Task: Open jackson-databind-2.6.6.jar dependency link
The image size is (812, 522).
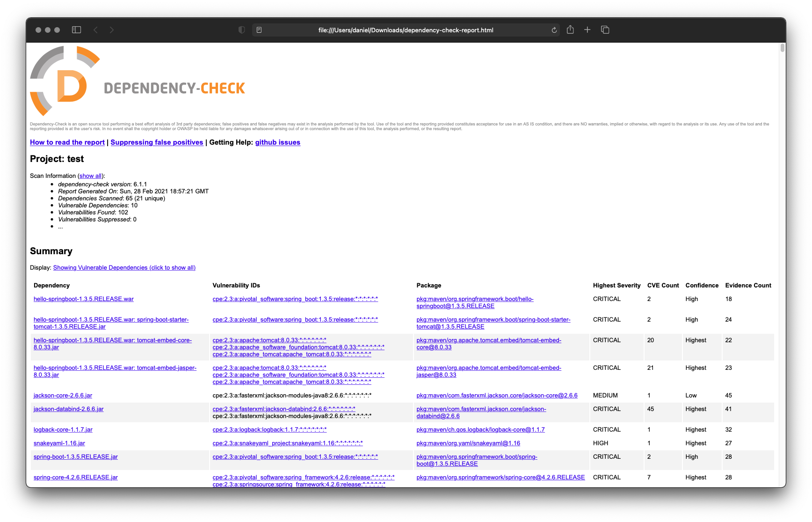Action: [69, 409]
